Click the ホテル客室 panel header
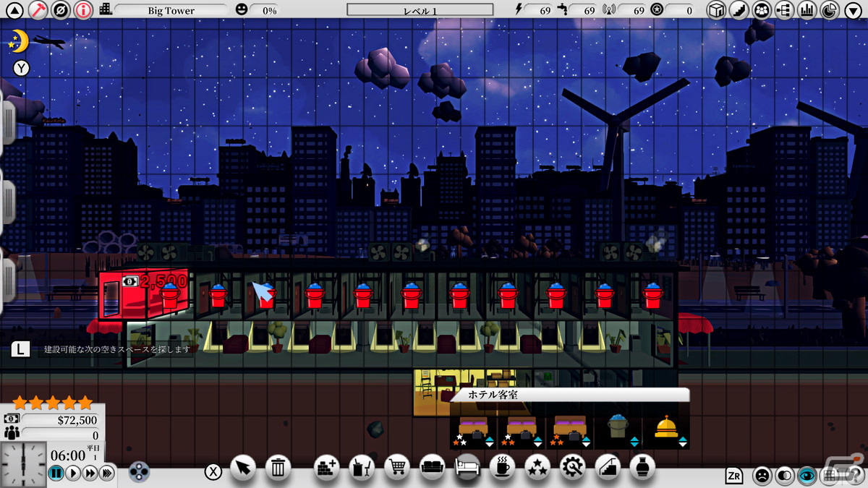Viewport: 868px width, 488px height. click(569, 395)
